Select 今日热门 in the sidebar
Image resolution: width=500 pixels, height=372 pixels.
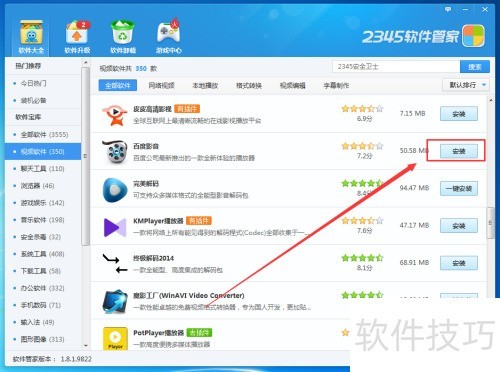pos(43,83)
